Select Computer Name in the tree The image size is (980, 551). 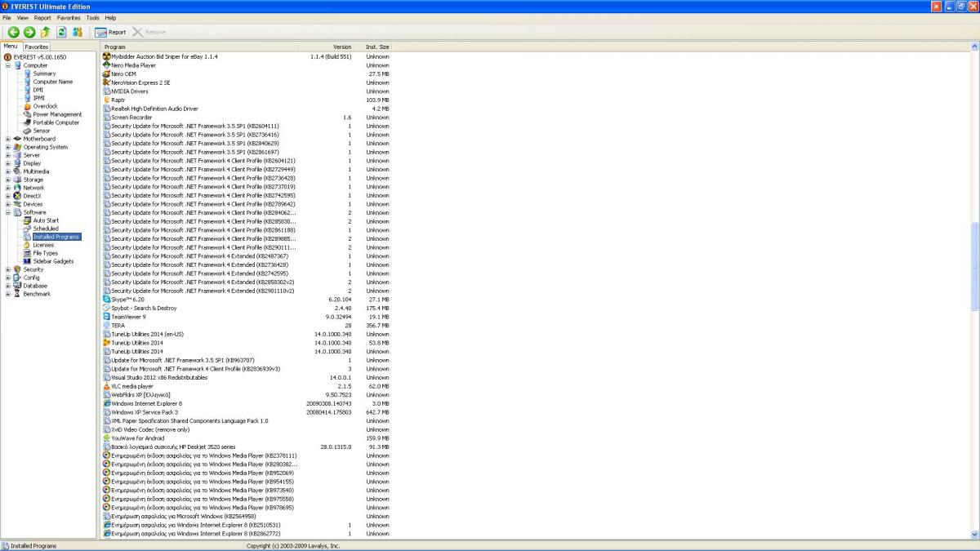coord(52,82)
